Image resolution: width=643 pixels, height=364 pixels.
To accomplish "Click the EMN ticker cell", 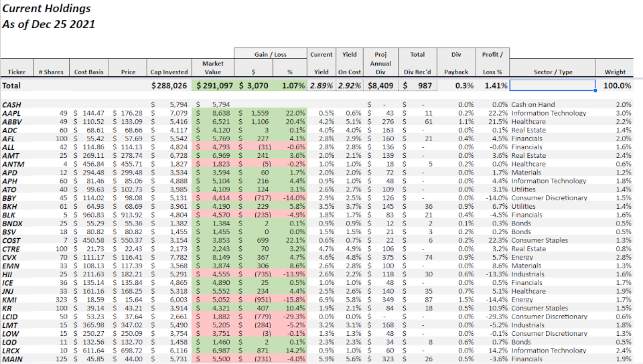I will coord(11,266).
